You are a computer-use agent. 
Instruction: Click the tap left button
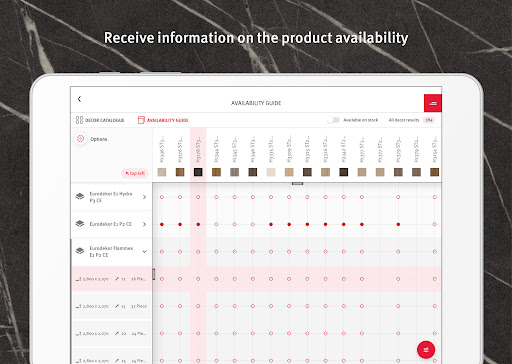coord(135,173)
